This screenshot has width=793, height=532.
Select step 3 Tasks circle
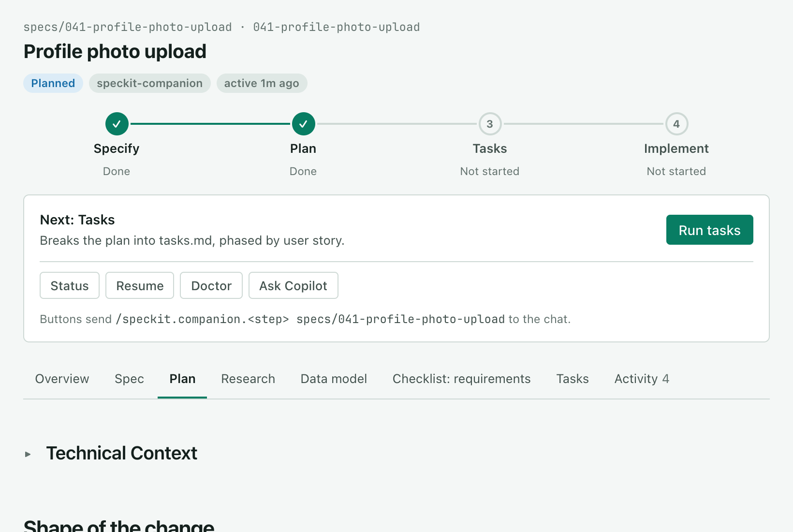(490, 124)
